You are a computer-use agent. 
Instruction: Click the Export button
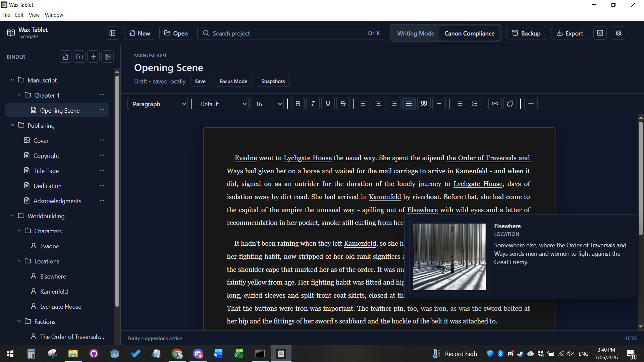570,33
